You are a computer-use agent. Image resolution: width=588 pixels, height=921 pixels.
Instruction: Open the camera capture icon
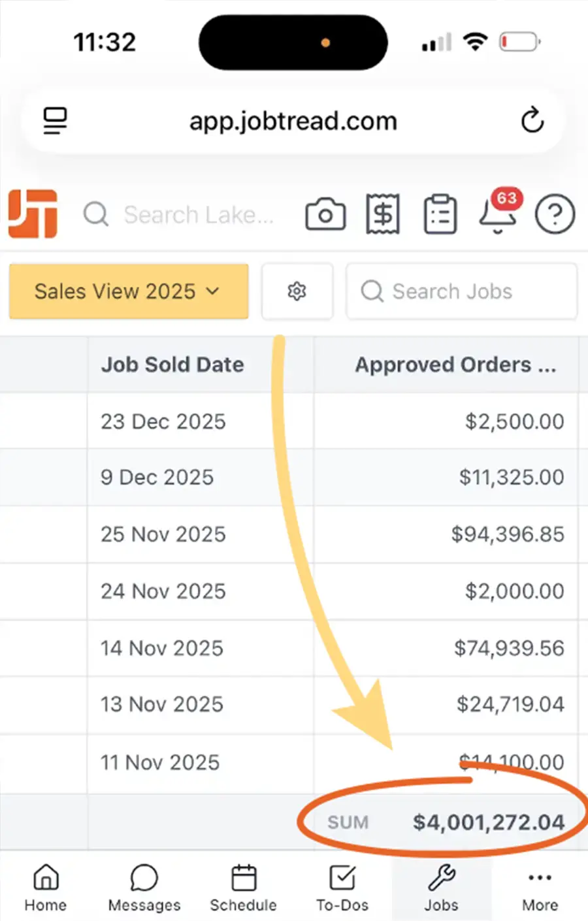pos(325,214)
